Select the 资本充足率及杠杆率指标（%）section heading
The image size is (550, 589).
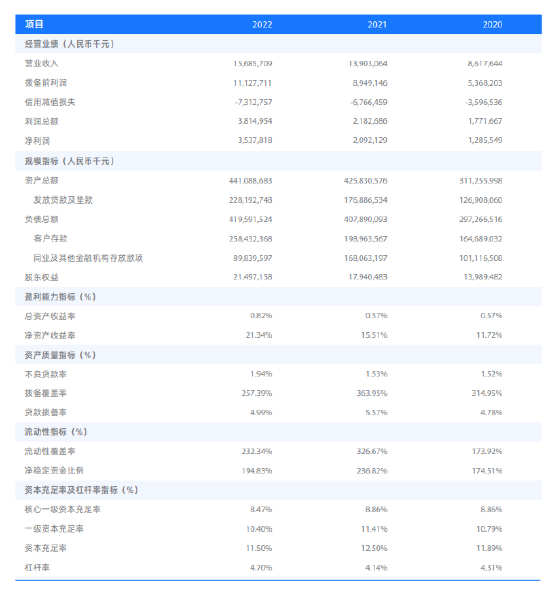82,490
